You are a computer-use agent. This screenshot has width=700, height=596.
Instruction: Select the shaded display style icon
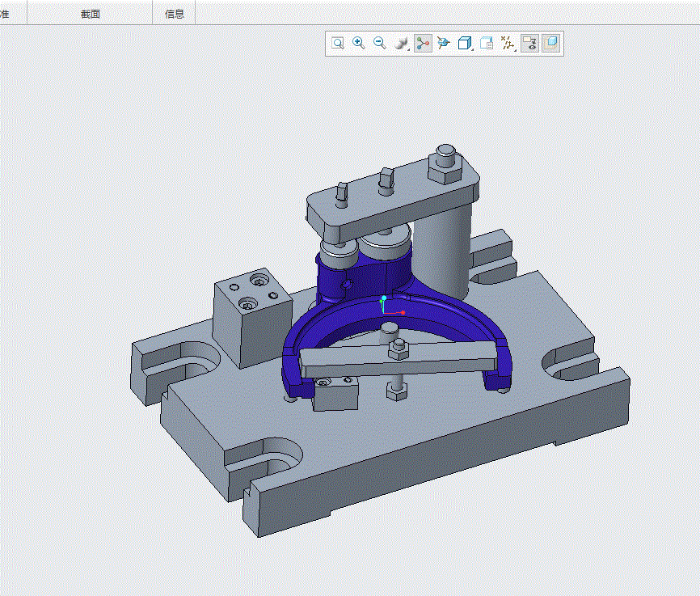tap(400, 44)
